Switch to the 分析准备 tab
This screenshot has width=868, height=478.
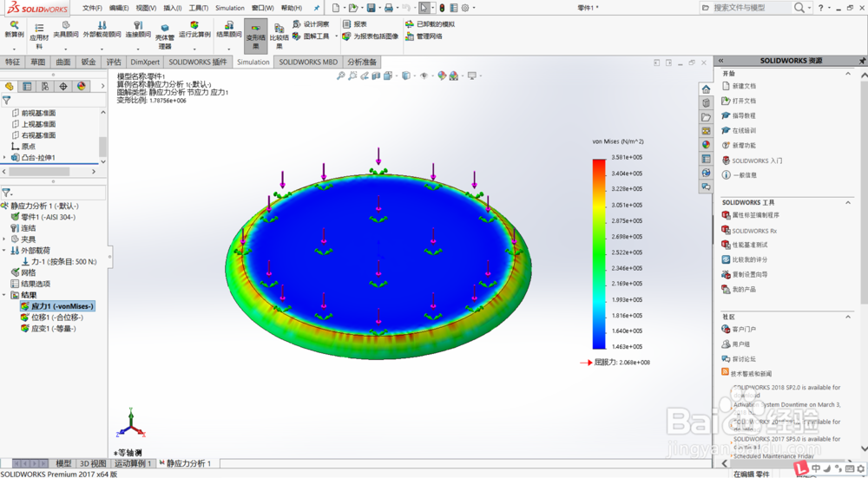pyautogui.click(x=362, y=62)
